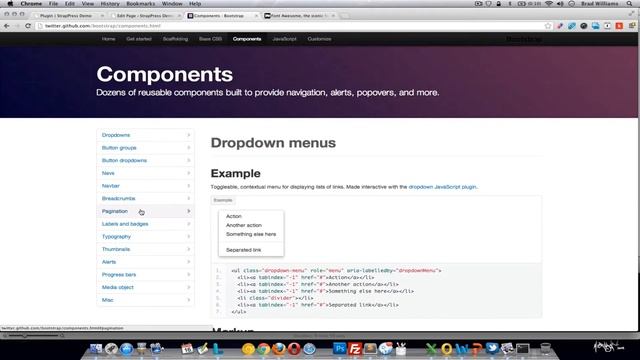This screenshot has width=640, height=360.
Task: Expand the Button dropdowns sidebar chevron
Action: pos(189,160)
